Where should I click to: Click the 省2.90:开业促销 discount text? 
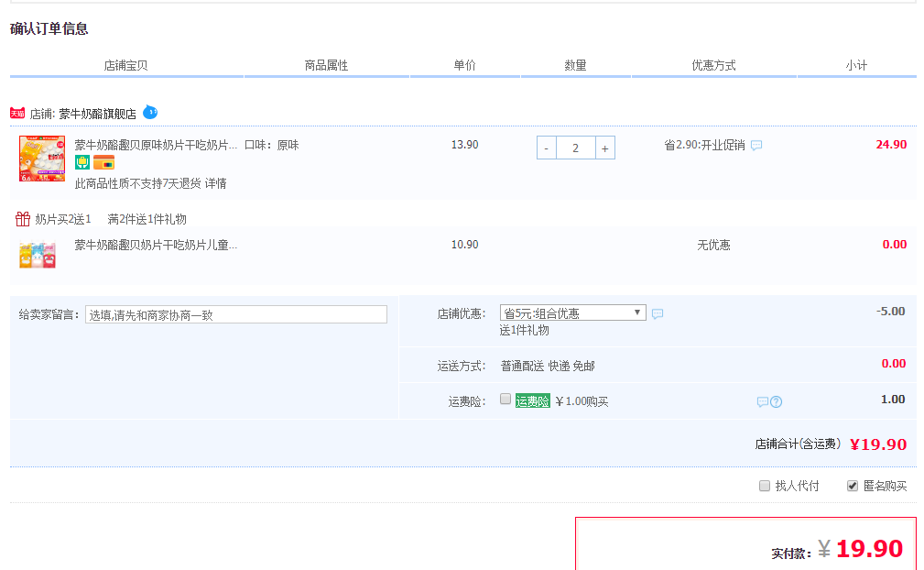coord(705,145)
